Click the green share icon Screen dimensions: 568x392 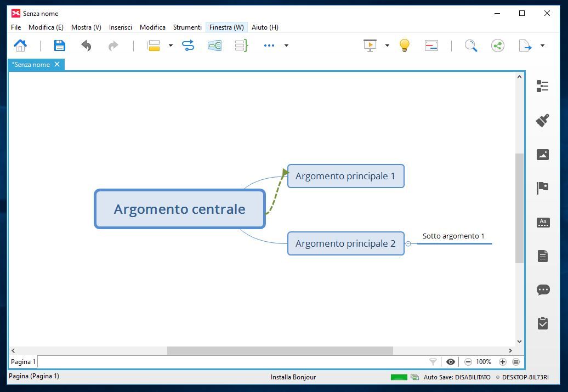pos(497,46)
